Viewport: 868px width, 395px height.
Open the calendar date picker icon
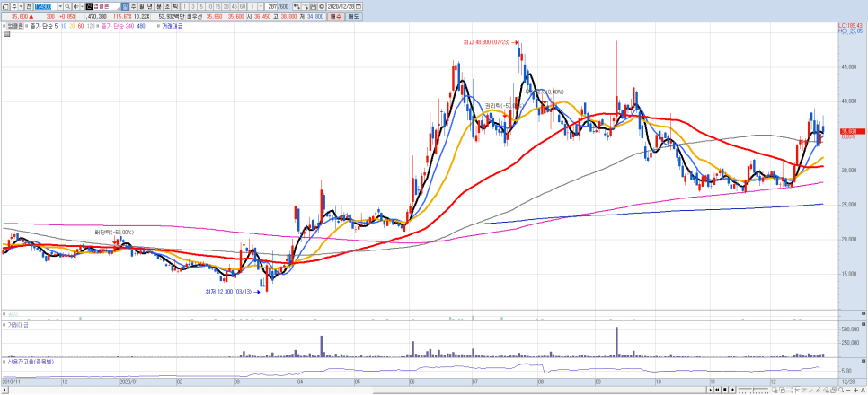tap(359, 6)
